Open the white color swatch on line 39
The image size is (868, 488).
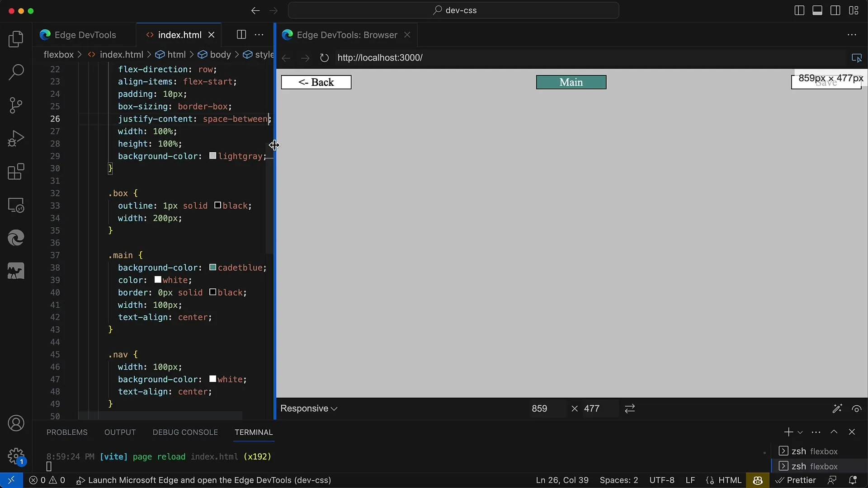pyautogui.click(x=158, y=280)
